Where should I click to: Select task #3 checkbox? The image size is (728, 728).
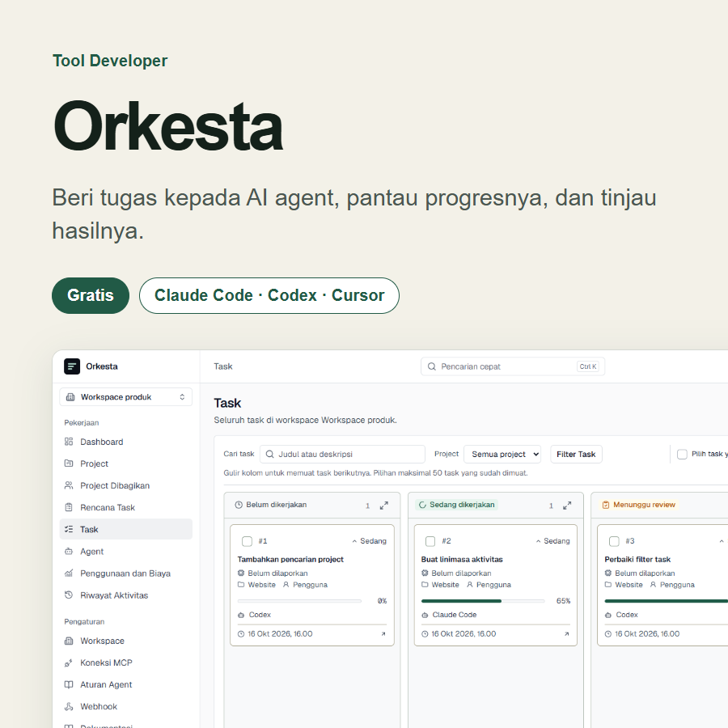pyautogui.click(x=614, y=541)
